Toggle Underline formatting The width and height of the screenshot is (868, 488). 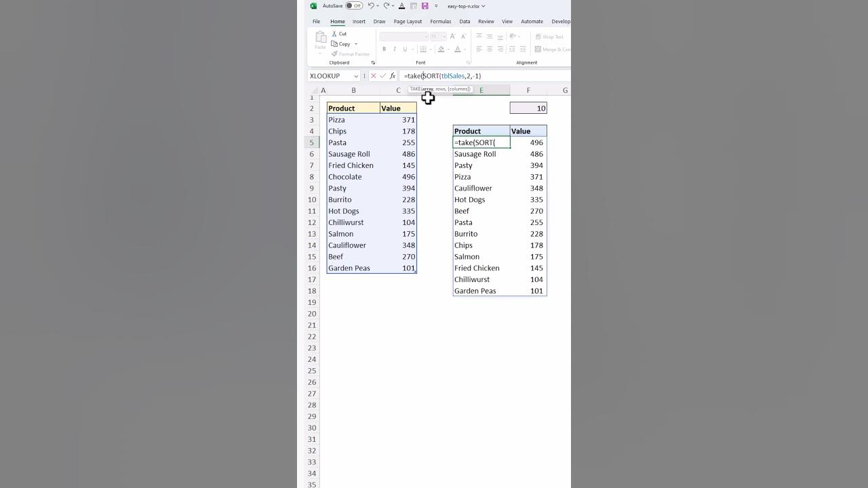(405, 49)
